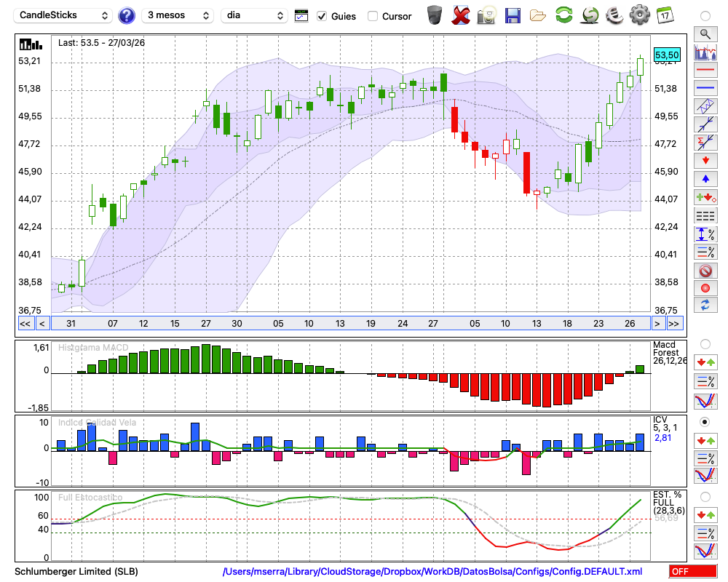Select the dashed lines grid tool
The image size is (728, 582).
705,216
